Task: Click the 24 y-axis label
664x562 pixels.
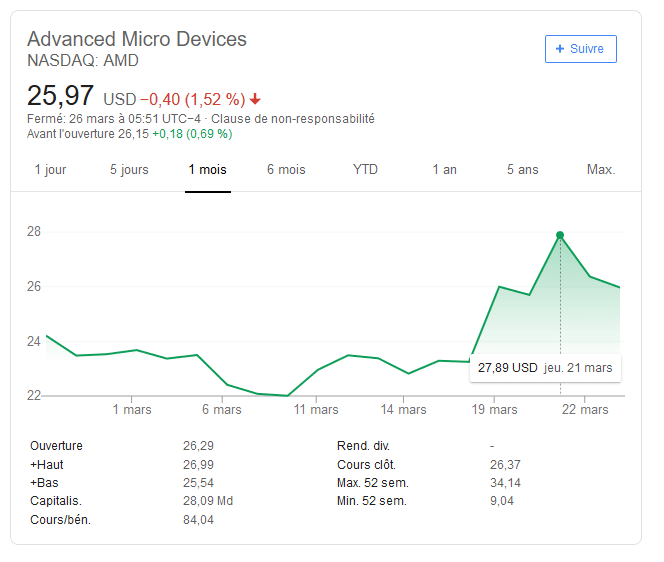Action: point(34,341)
